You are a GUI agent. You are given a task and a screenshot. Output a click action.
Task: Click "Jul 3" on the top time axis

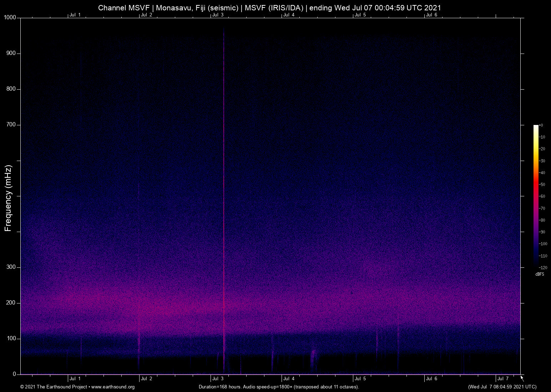(x=218, y=15)
